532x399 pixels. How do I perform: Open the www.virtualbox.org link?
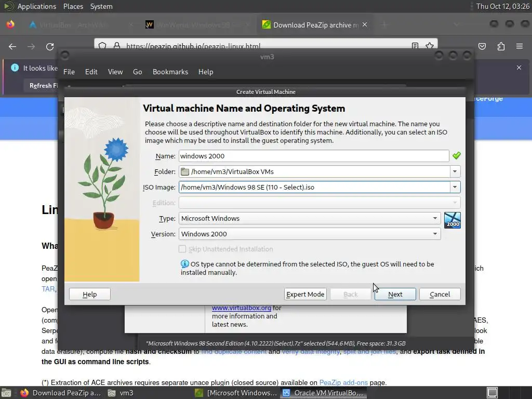pyautogui.click(x=242, y=308)
